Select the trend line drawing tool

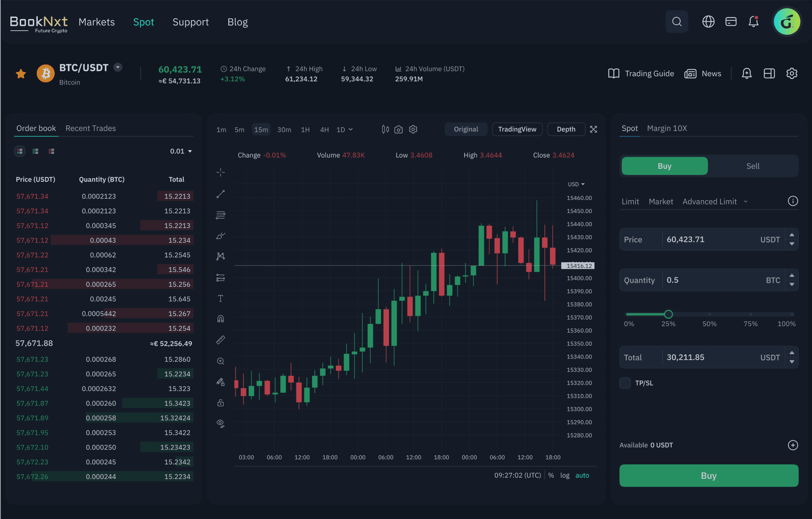coord(221,194)
